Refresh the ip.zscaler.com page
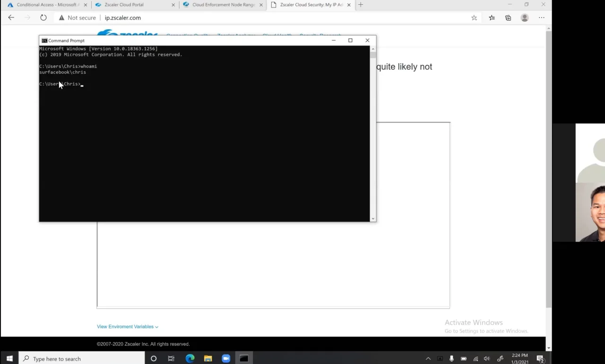 click(43, 17)
